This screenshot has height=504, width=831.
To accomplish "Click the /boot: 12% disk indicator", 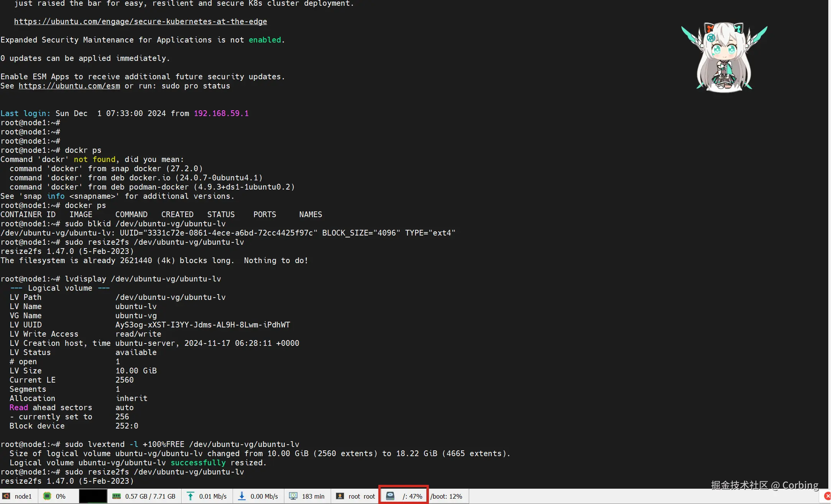I will tap(446, 496).
